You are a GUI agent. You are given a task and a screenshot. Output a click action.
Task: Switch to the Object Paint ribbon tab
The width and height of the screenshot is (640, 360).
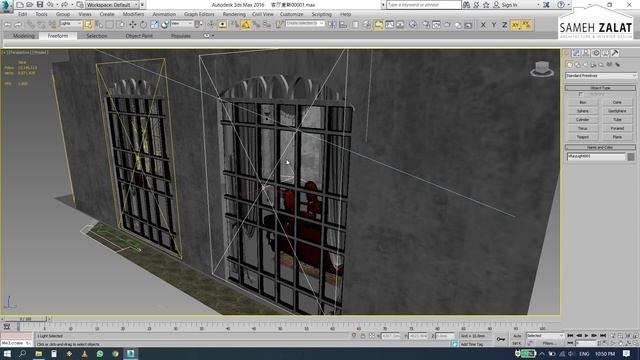pyautogui.click(x=139, y=36)
